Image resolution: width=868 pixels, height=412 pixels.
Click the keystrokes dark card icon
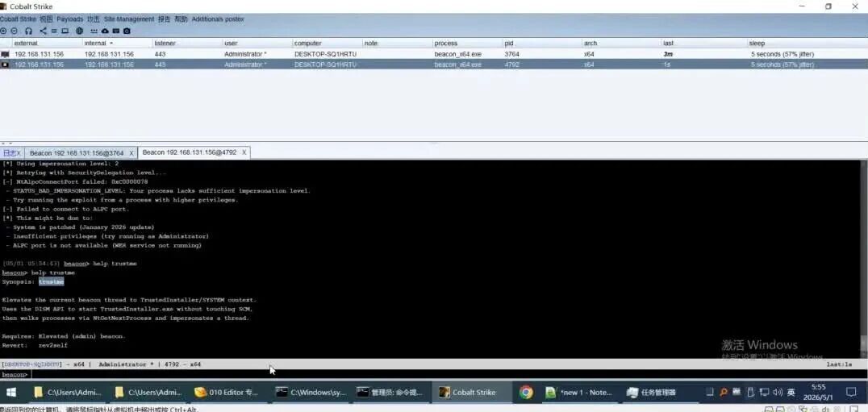(x=115, y=31)
